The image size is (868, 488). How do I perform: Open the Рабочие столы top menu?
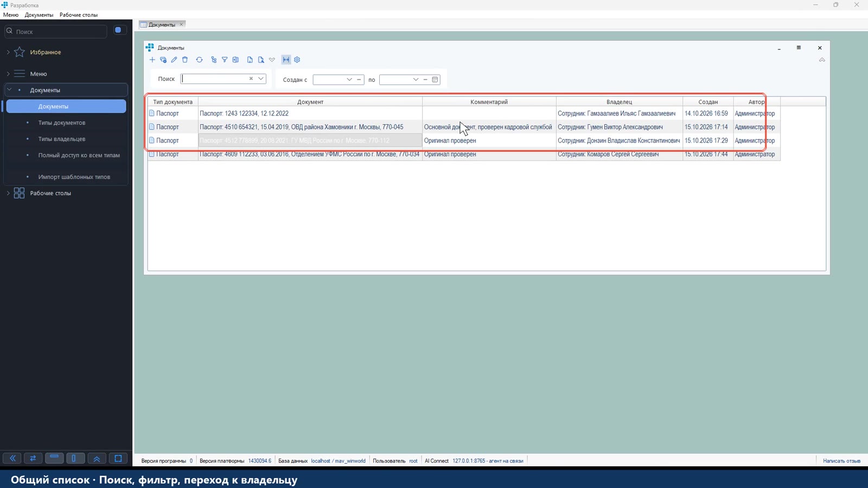pyautogui.click(x=79, y=15)
